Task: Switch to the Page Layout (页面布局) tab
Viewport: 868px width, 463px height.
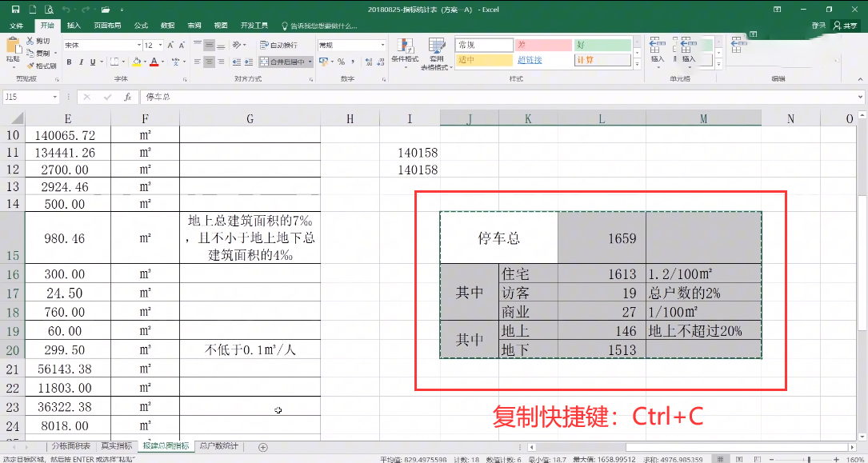Action: pyautogui.click(x=107, y=26)
